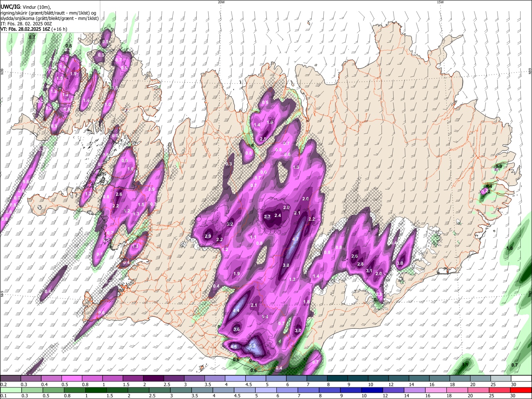532x399 pixels.
Task: Click the 4.6 value on the map
Action: (234, 347)
